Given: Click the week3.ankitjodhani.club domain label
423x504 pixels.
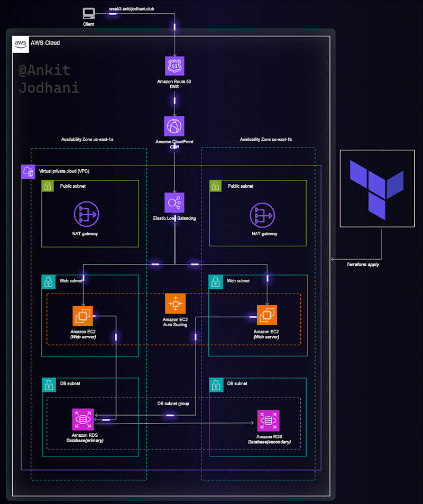Looking at the screenshot, I should 132,9.
